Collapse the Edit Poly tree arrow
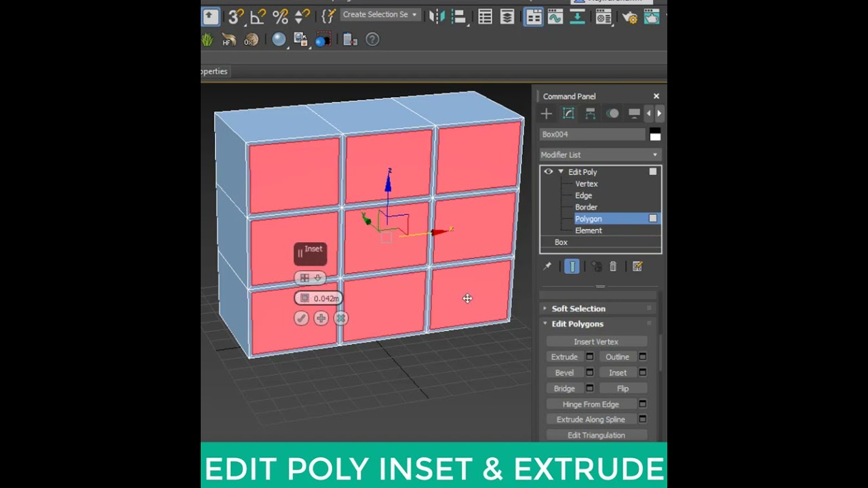 coord(561,172)
